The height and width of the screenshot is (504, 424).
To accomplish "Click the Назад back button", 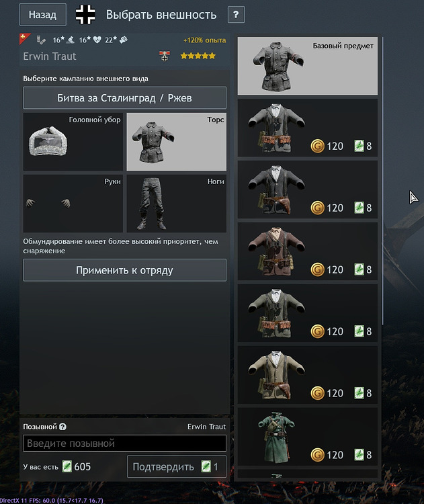I will point(43,15).
